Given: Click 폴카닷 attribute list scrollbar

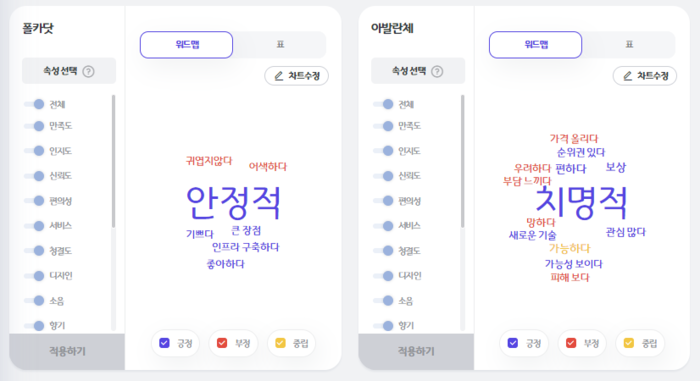Looking at the screenshot, I should pyautogui.click(x=113, y=161).
